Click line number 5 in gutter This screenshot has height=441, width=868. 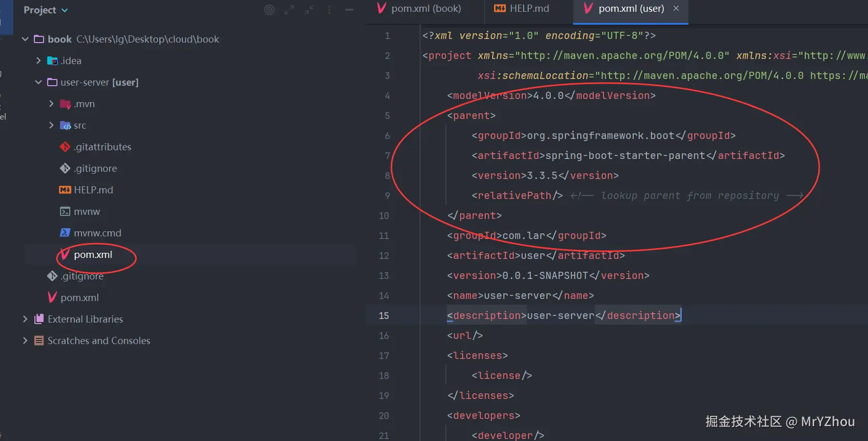[x=387, y=115]
